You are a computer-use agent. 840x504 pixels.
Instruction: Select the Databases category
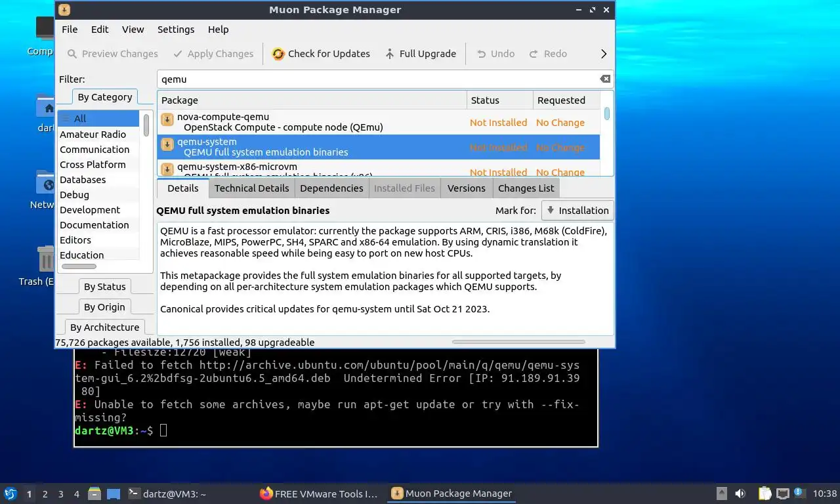pos(98,180)
